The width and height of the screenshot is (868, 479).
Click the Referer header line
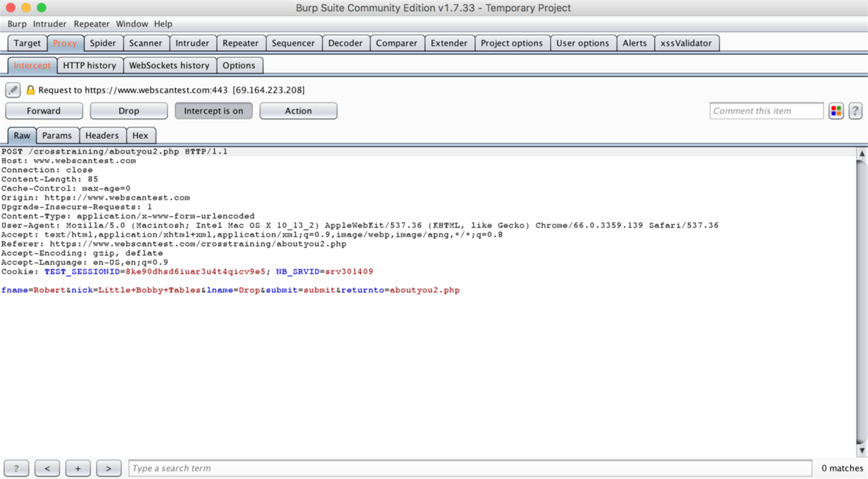click(174, 244)
